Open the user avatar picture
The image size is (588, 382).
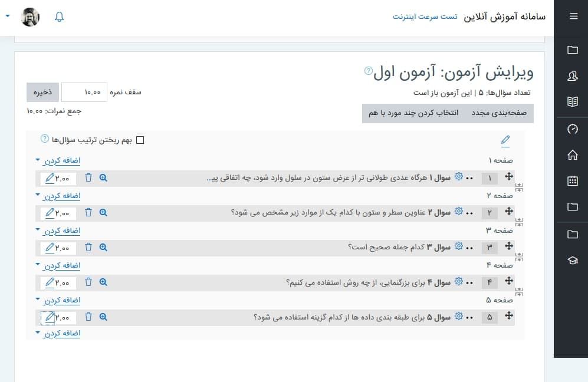tap(31, 17)
